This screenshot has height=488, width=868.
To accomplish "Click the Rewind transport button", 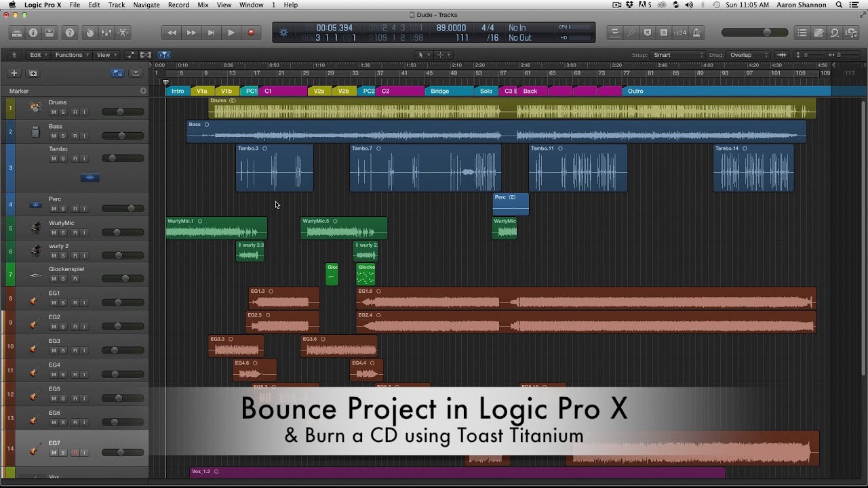I will [172, 33].
